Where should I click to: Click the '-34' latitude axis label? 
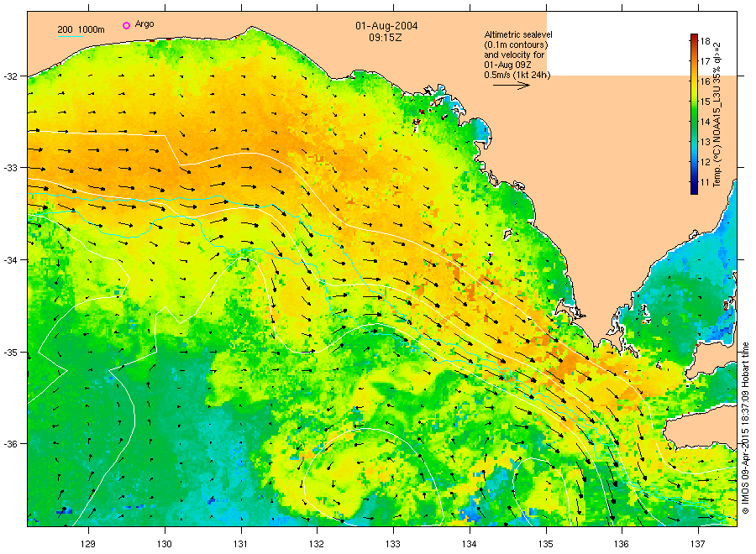tap(11, 260)
